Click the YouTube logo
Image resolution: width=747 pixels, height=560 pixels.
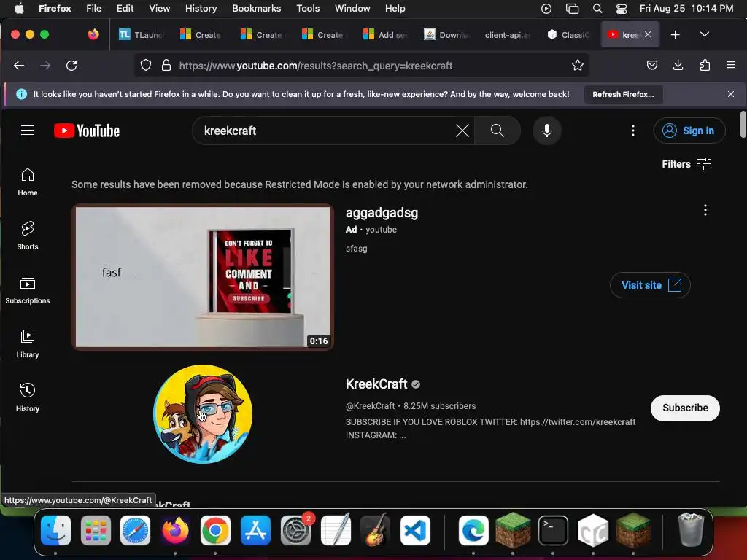pos(87,131)
